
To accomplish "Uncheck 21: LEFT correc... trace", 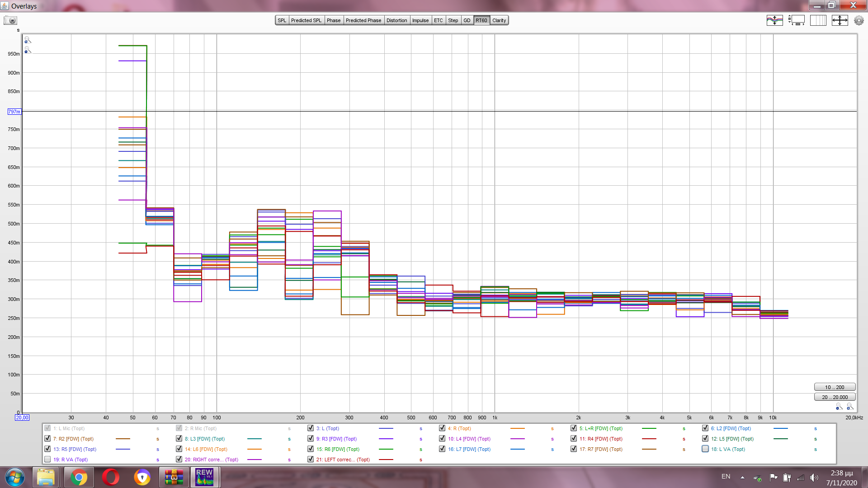I will (x=311, y=459).
